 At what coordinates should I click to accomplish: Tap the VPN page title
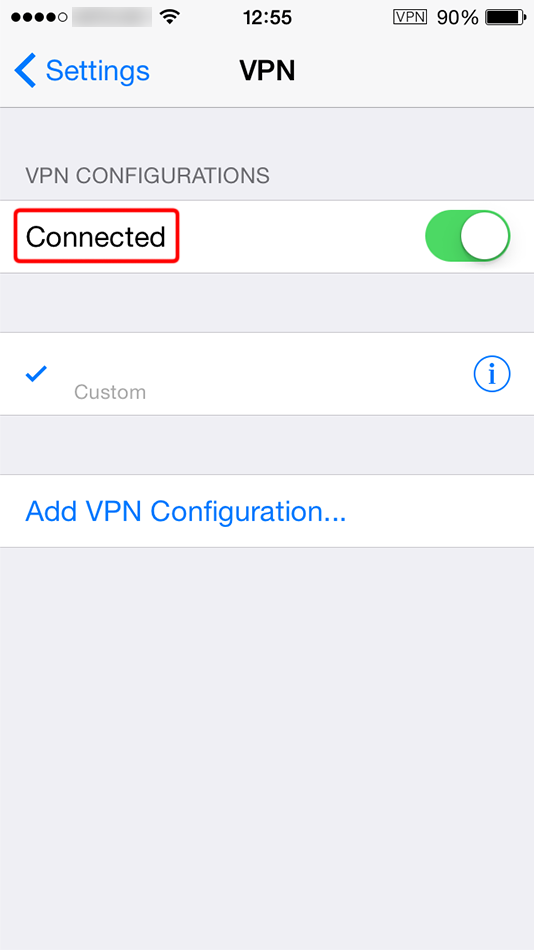click(267, 70)
